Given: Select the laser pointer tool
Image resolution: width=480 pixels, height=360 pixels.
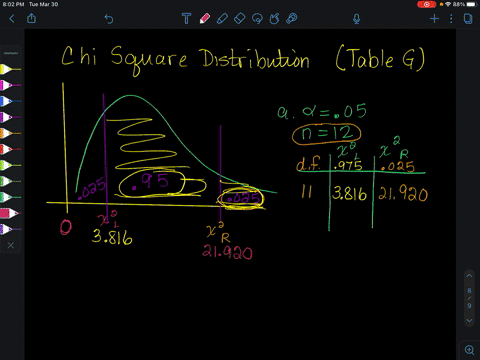Looking at the screenshot, I should pyautogui.click(x=292, y=19).
